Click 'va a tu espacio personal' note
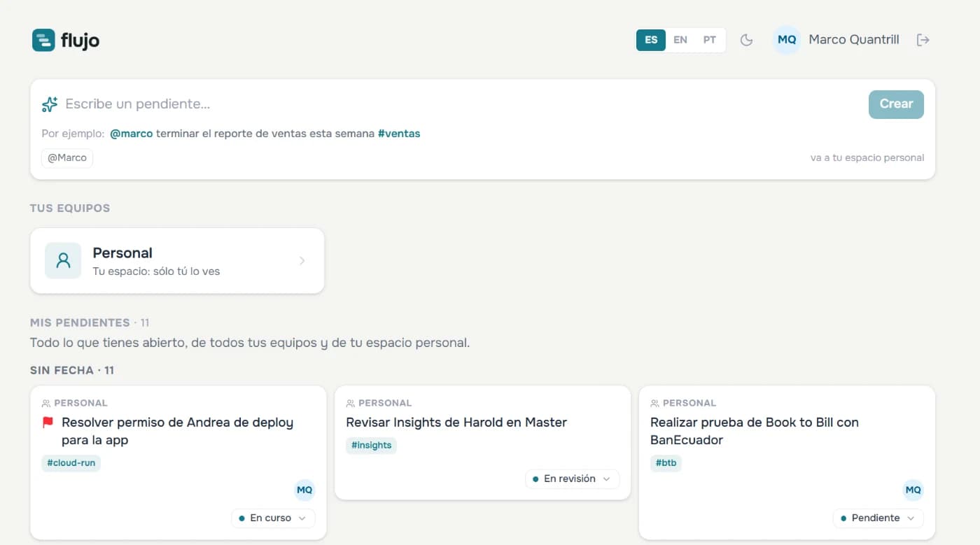This screenshot has height=545, width=980. (867, 158)
